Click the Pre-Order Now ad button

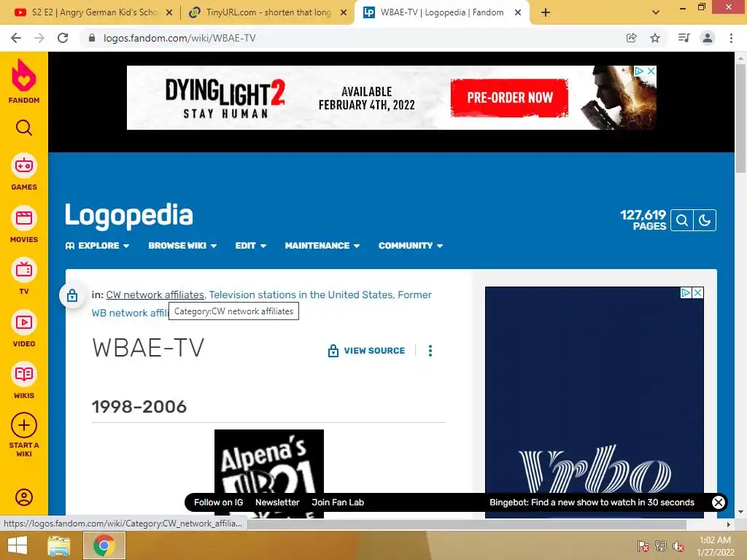click(x=509, y=98)
